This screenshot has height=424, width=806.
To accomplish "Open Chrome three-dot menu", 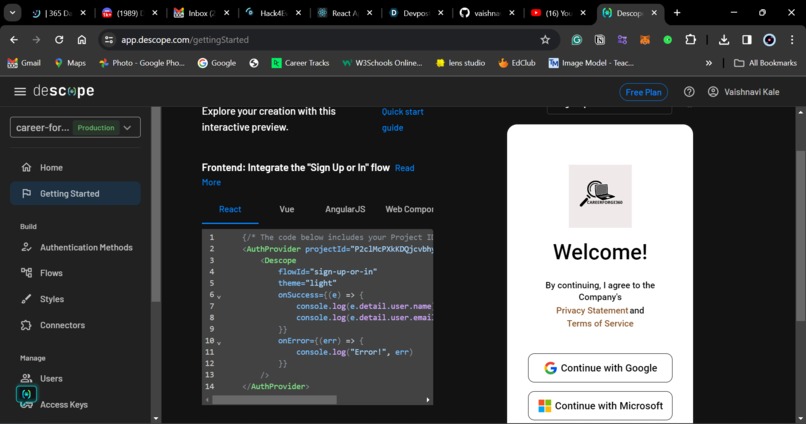I will point(792,40).
